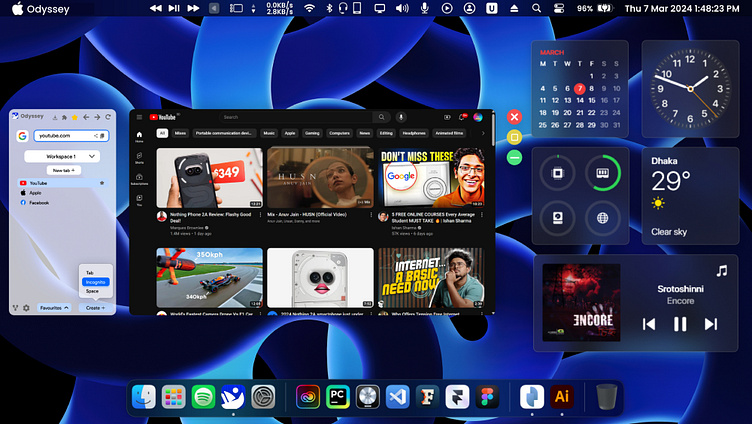Open Figma in the dock
Image resolution: width=752 pixels, height=424 pixels.
click(x=487, y=397)
